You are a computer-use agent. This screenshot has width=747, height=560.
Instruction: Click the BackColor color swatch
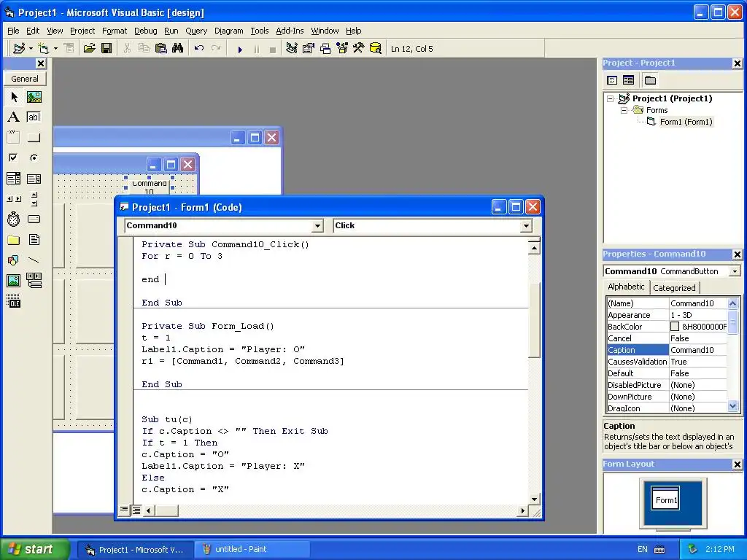tap(675, 327)
